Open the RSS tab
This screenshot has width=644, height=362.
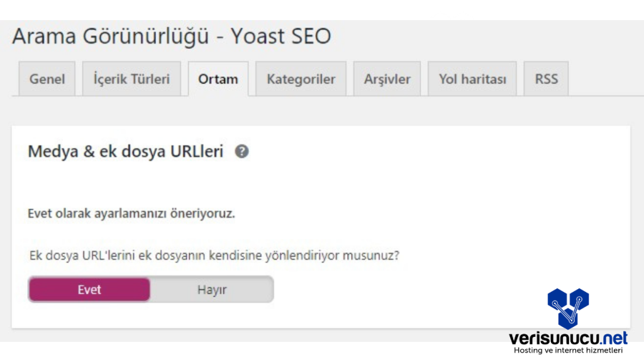coord(546,80)
